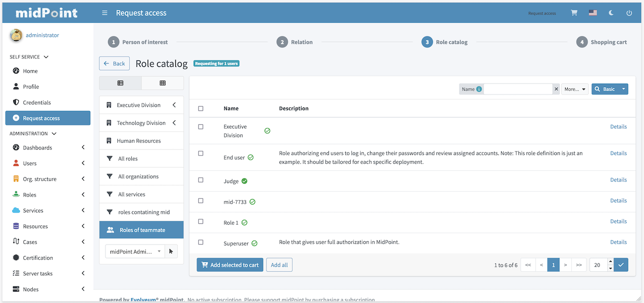Click the power logout icon
Image resolution: width=644 pixels, height=303 pixels.
(629, 13)
